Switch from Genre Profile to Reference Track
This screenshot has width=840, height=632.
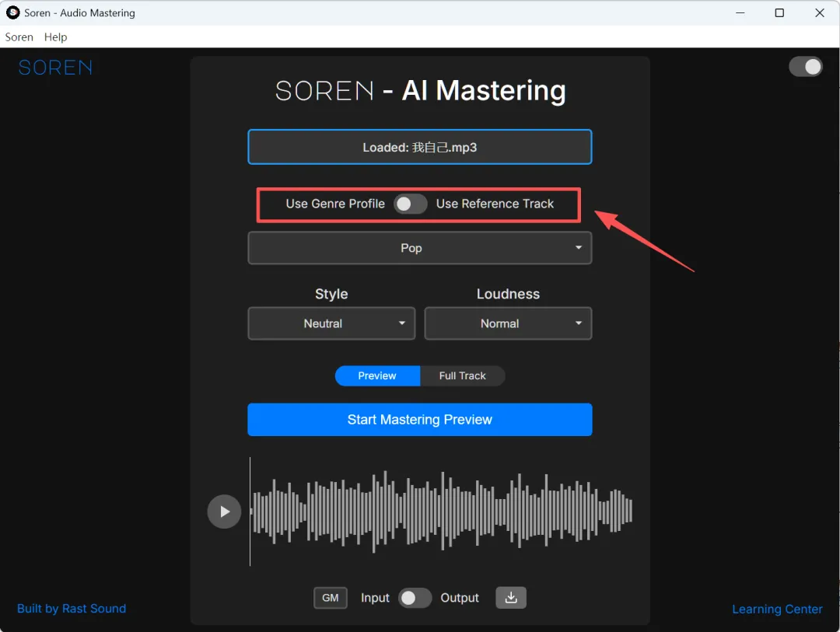411,204
